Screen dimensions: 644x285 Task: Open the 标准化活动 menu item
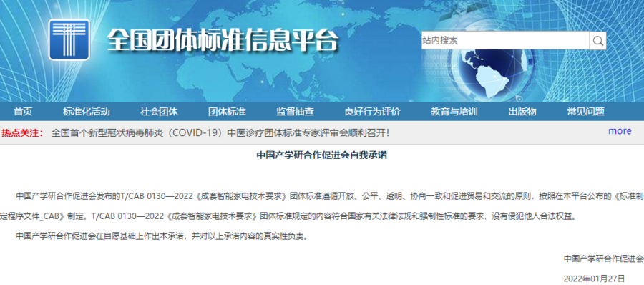87,112
